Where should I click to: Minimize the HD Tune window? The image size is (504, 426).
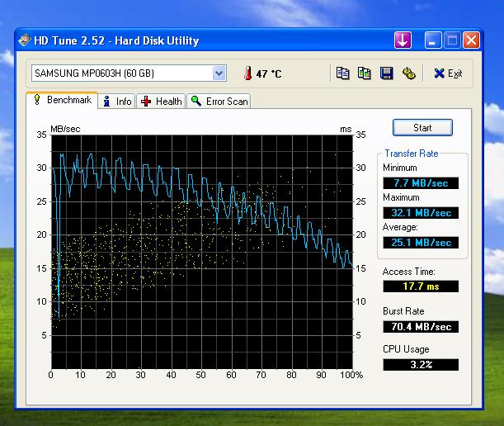click(432, 40)
